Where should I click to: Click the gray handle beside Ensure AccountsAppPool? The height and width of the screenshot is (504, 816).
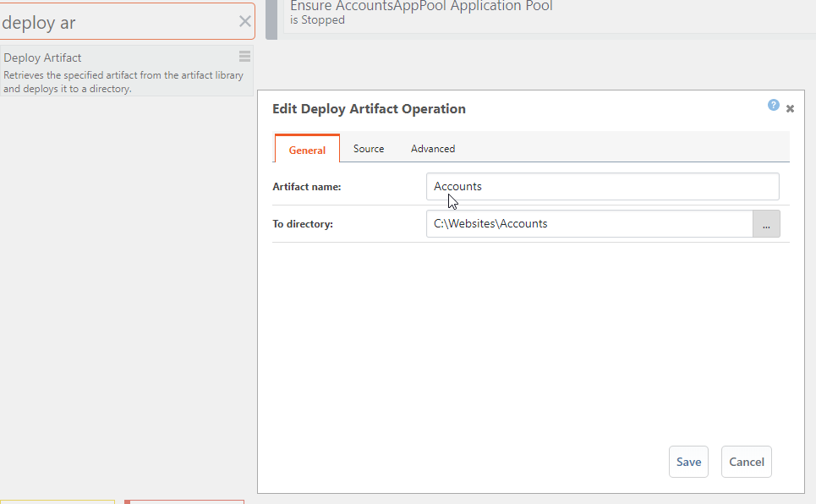(271, 19)
